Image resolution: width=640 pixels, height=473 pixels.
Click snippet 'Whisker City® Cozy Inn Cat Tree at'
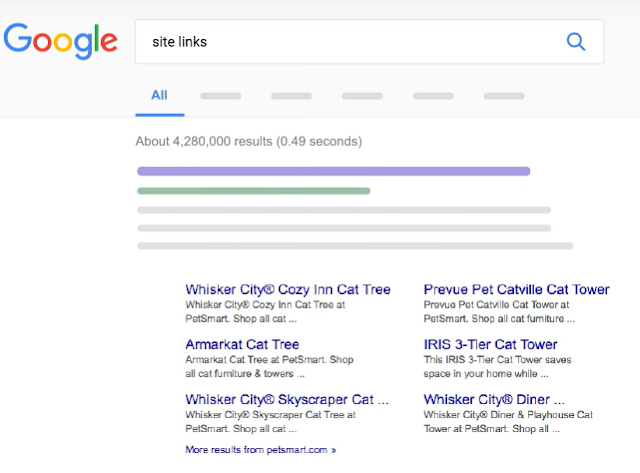click(x=265, y=305)
